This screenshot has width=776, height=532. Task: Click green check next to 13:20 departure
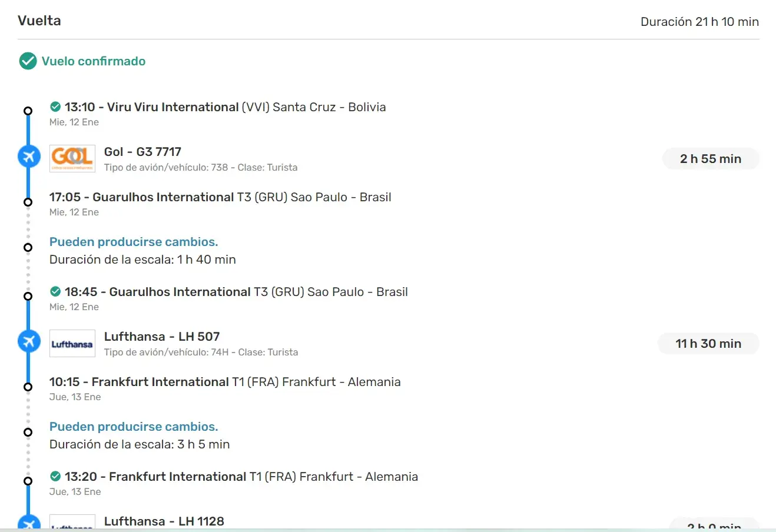point(55,477)
